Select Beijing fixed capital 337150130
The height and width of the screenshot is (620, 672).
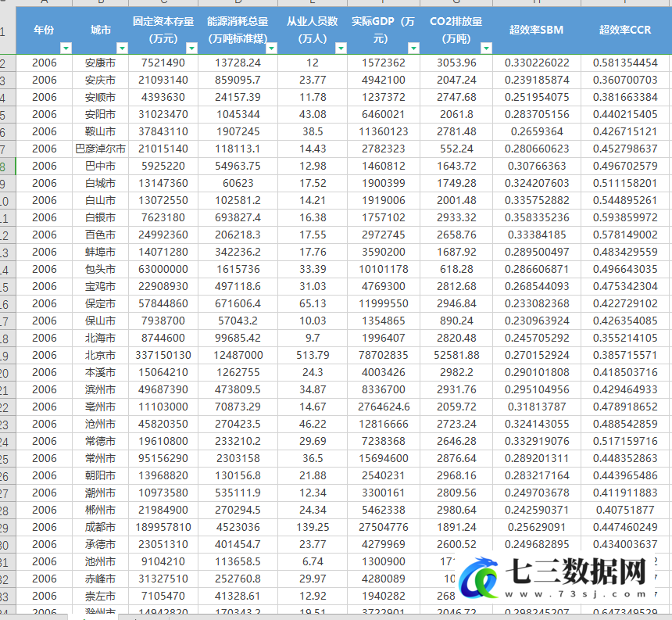pyautogui.click(x=163, y=355)
